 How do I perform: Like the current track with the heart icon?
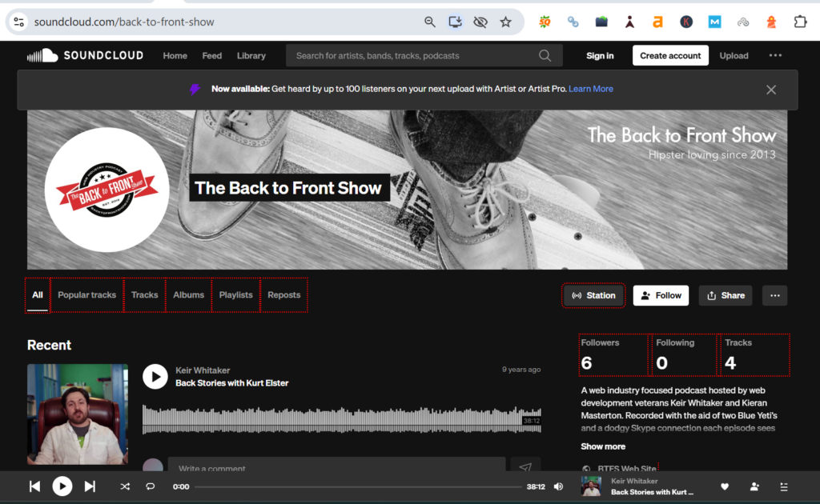[x=725, y=486]
